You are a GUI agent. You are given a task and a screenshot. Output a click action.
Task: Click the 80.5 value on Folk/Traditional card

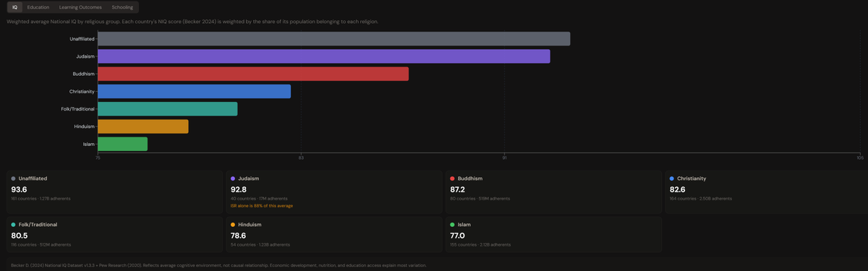coord(19,236)
